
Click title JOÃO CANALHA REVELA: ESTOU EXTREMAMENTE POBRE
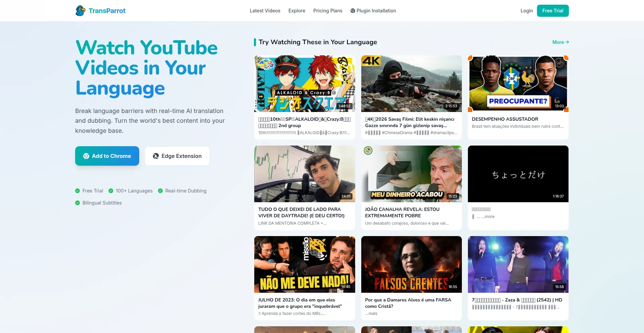[402, 213]
